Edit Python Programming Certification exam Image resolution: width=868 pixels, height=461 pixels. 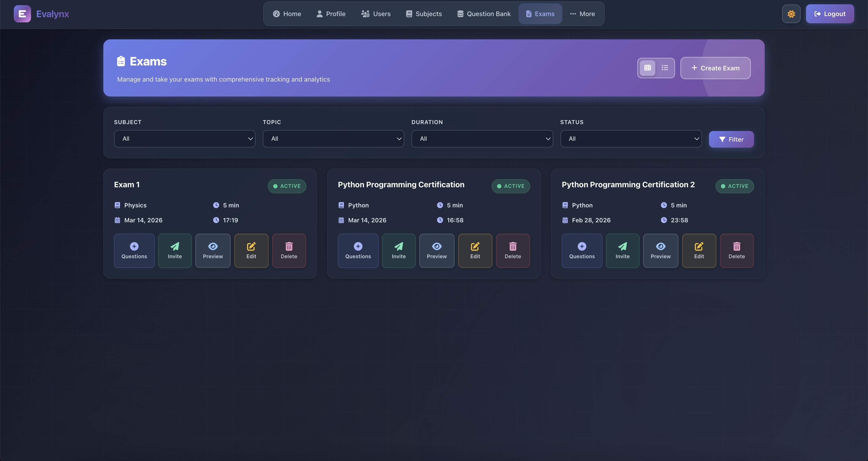(475, 250)
